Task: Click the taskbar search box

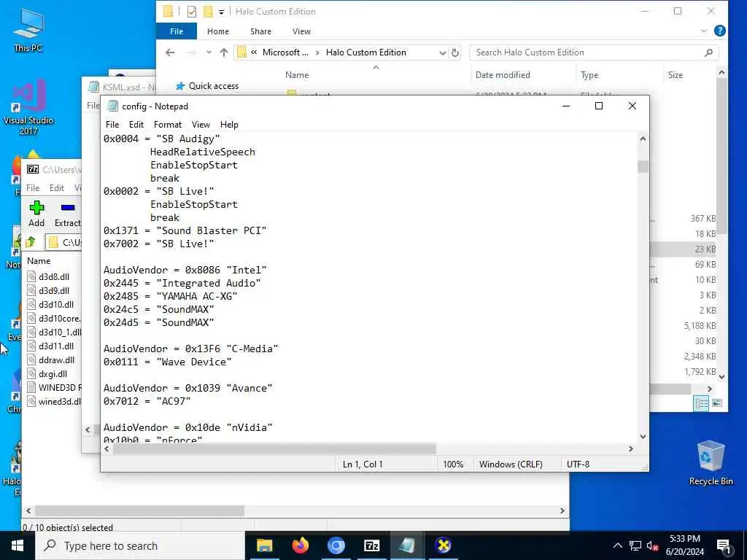Action: pos(140,545)
